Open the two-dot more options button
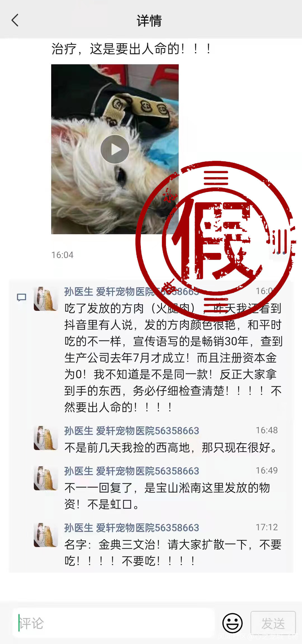This screenshot has width=302, height=644. click(281, 253)
